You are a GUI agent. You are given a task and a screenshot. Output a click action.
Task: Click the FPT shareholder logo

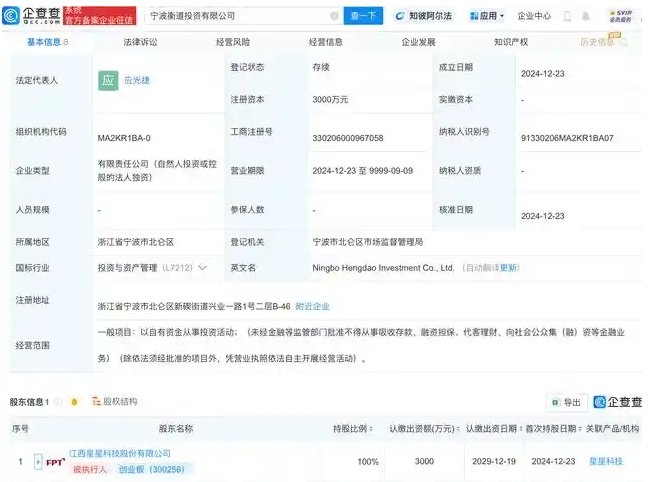[x=55, y=462]
